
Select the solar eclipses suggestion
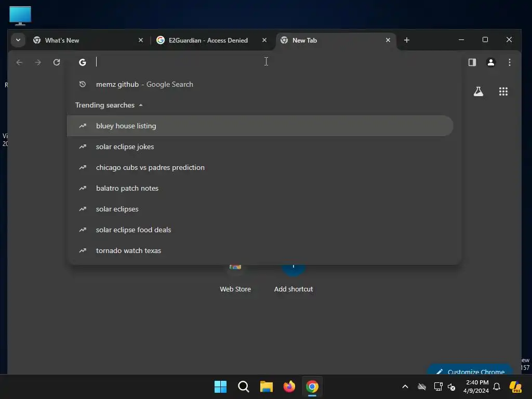[x=260, y=209]
